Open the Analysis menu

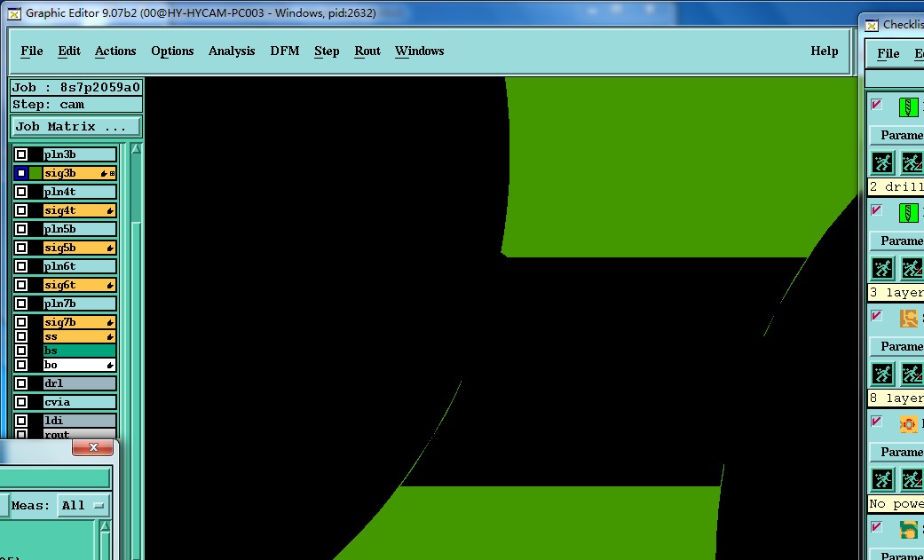point(232,51)
